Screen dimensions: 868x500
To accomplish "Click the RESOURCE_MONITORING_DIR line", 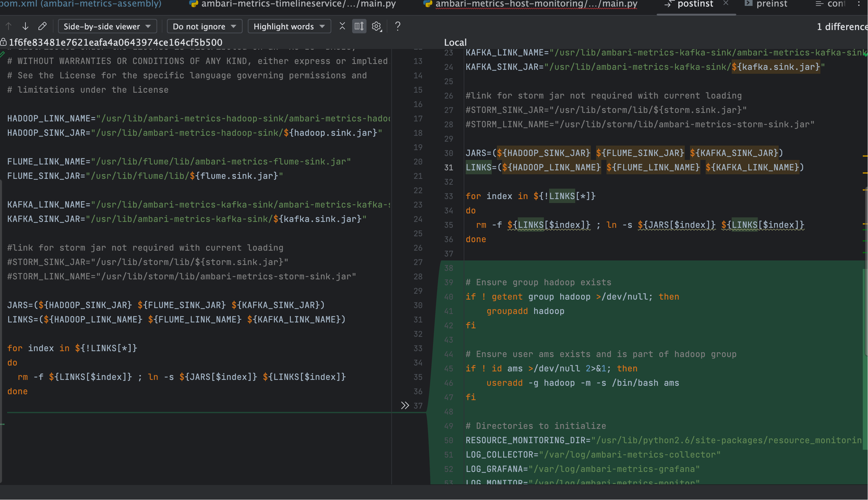I will pos(664,441).
